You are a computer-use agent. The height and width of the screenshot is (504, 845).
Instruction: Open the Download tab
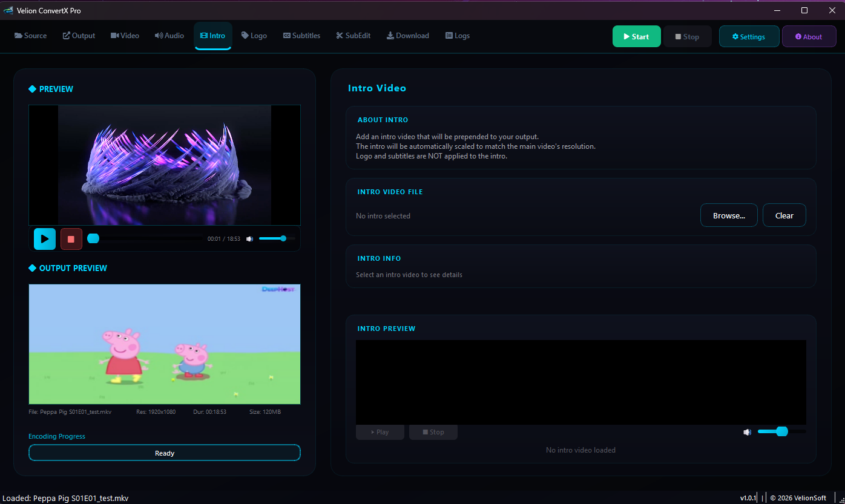(x=408, y=36)
